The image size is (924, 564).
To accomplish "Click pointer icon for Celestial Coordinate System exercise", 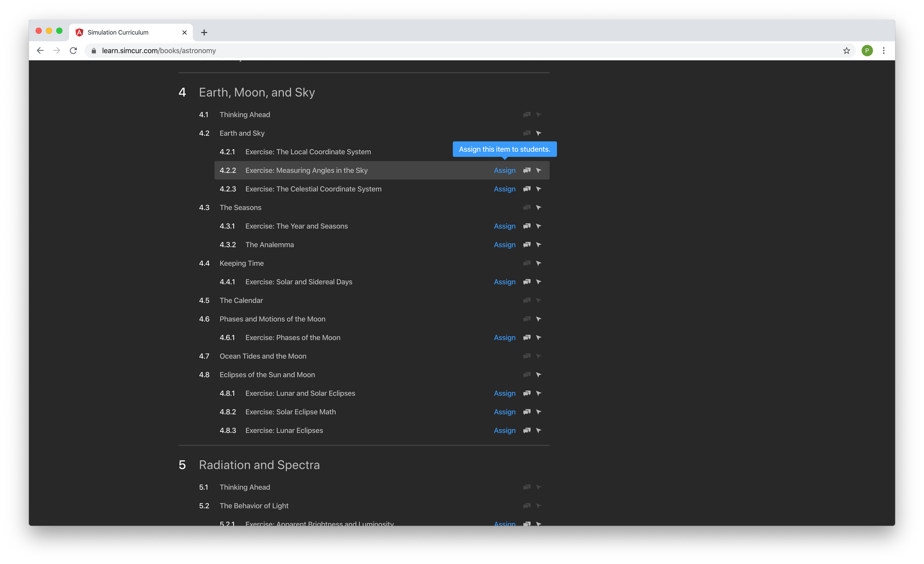I will [538, 189].
